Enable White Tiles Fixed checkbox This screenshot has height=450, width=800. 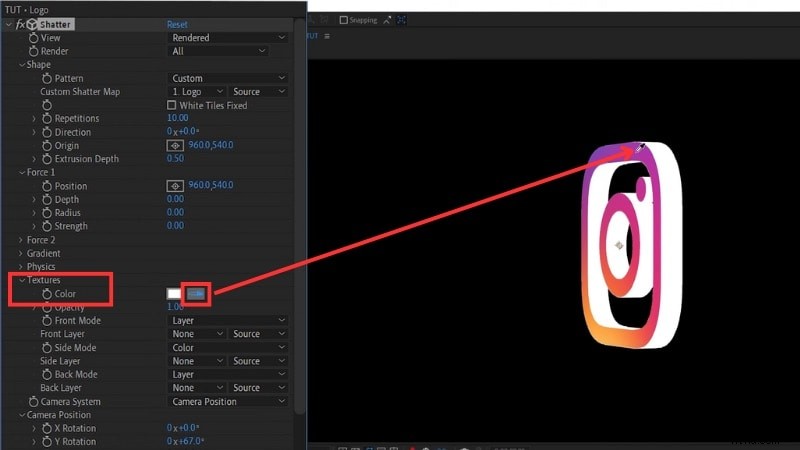click(171, 105)
